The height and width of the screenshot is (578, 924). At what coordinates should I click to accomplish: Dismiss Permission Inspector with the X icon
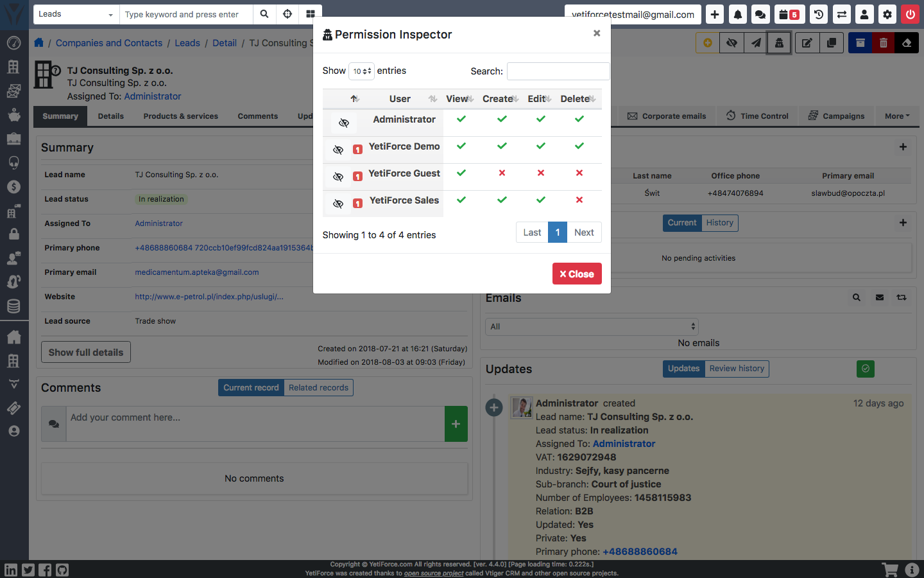597,33
